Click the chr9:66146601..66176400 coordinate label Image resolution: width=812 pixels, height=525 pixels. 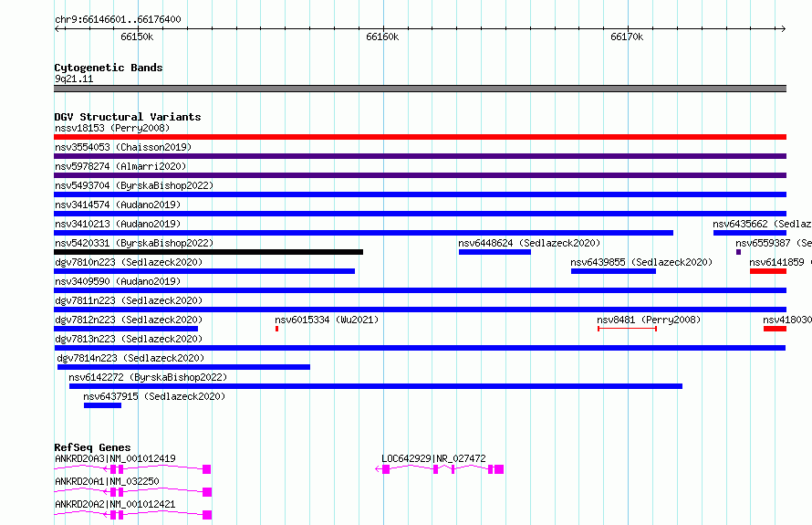[118, 19]
